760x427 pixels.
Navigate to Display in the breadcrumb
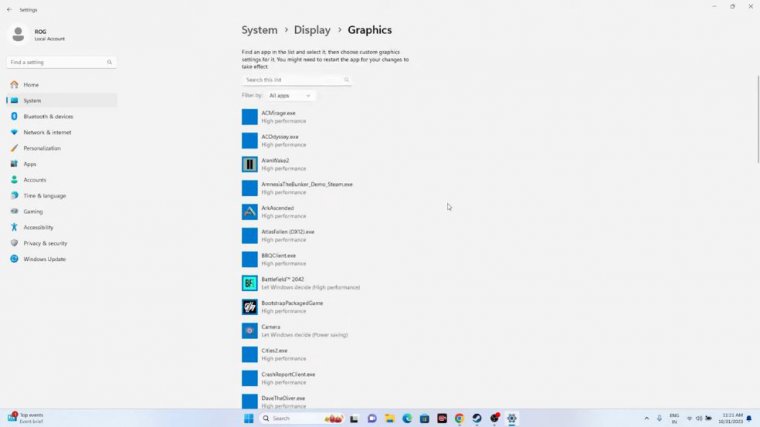tap(312, 30)
